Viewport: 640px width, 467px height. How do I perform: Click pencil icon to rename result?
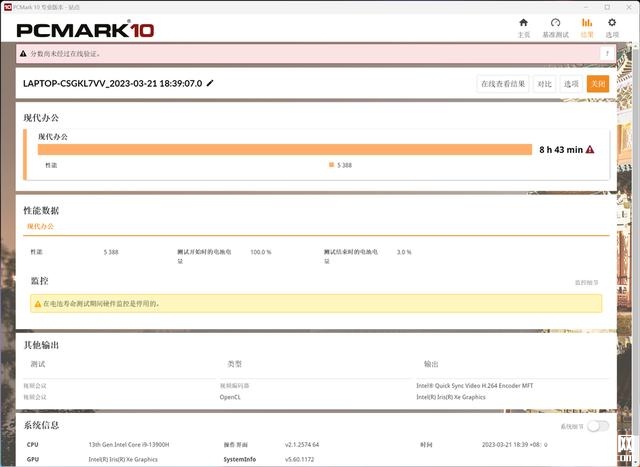(210, 83)
